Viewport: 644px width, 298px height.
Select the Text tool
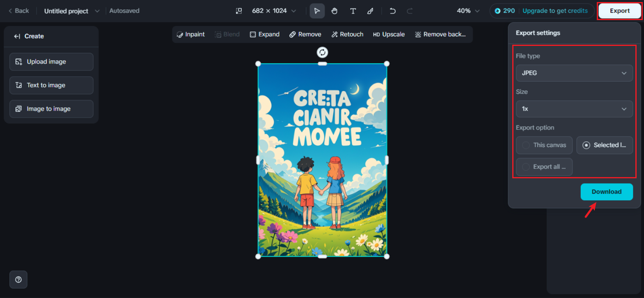(x=353, y=11)
